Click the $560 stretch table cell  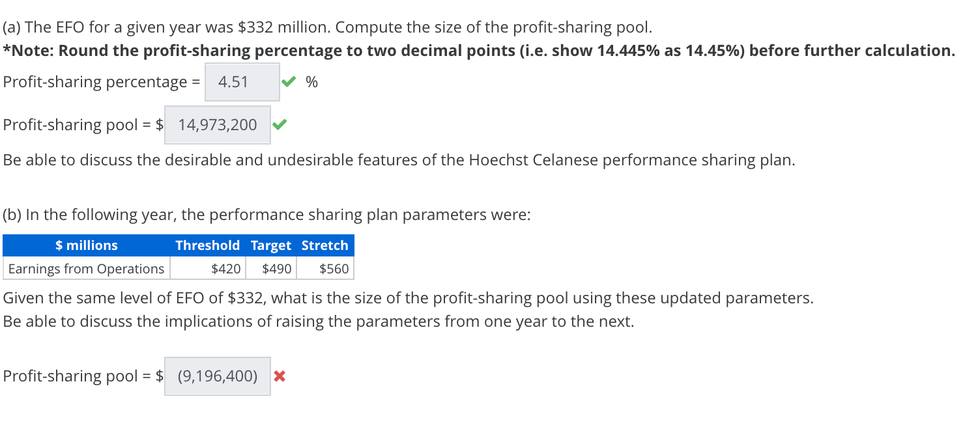336,268
